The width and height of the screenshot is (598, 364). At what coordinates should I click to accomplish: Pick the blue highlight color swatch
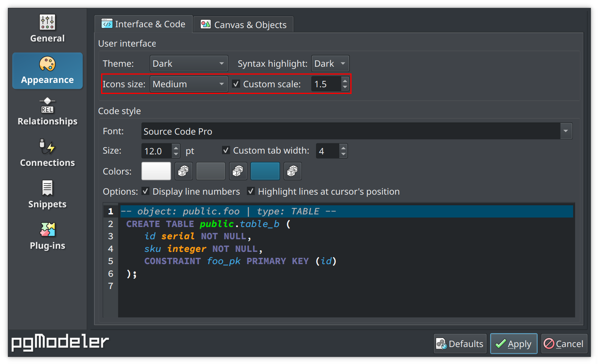[x=265, y=171]
